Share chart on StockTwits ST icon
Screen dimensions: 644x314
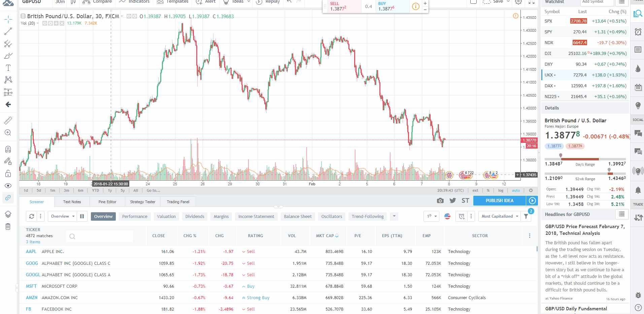[x=465, y=200]
